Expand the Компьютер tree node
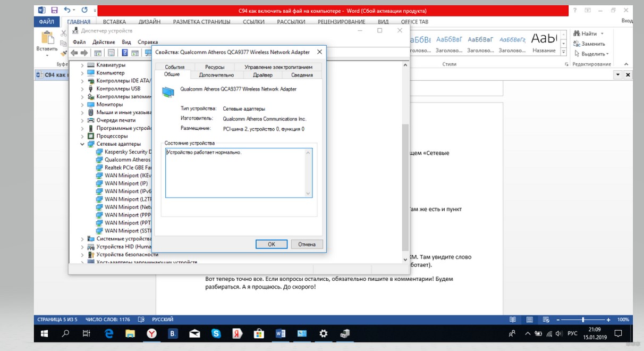Image resolution: width=644 pixels, height=351 pixels. [82, 73]
